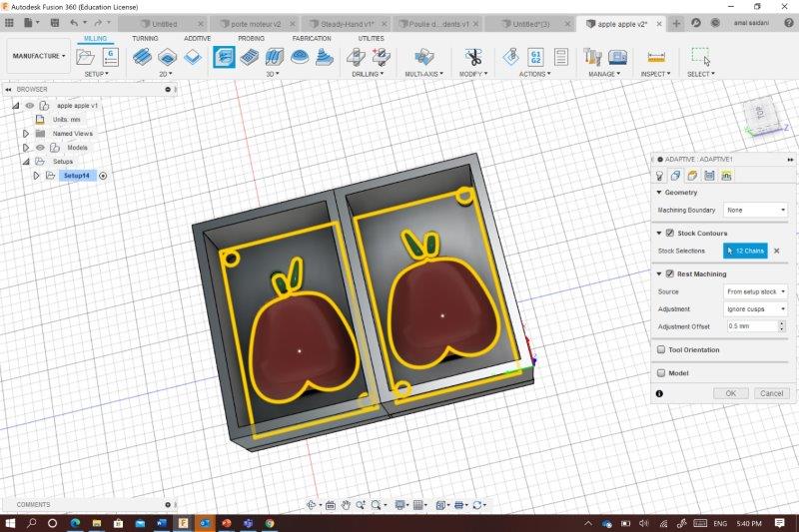The height and width of the screenshot is (532, 799).
Task: Click the Drill tool icon
Action: pos(356,57)
